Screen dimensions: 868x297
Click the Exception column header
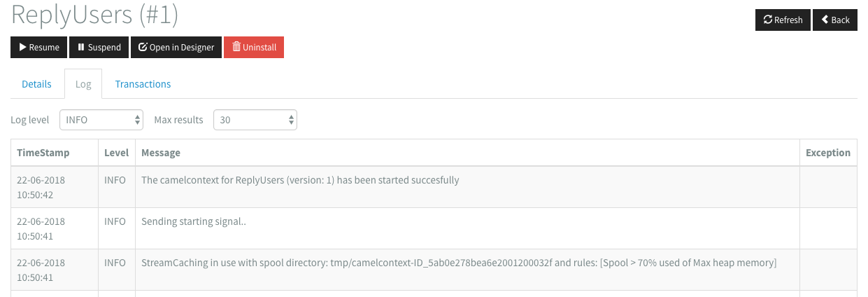pos(827,153)
